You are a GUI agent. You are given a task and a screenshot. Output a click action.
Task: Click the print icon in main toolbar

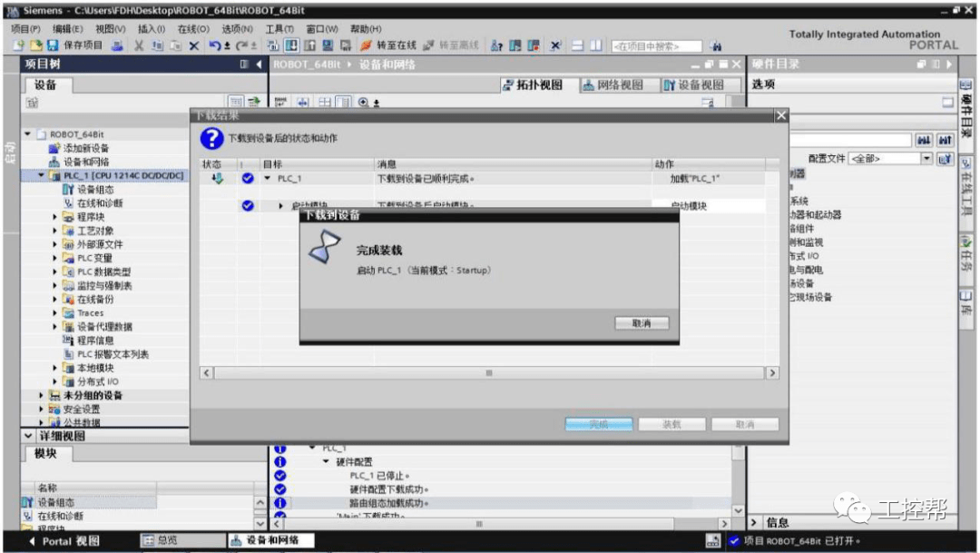[x=117, y=45]
